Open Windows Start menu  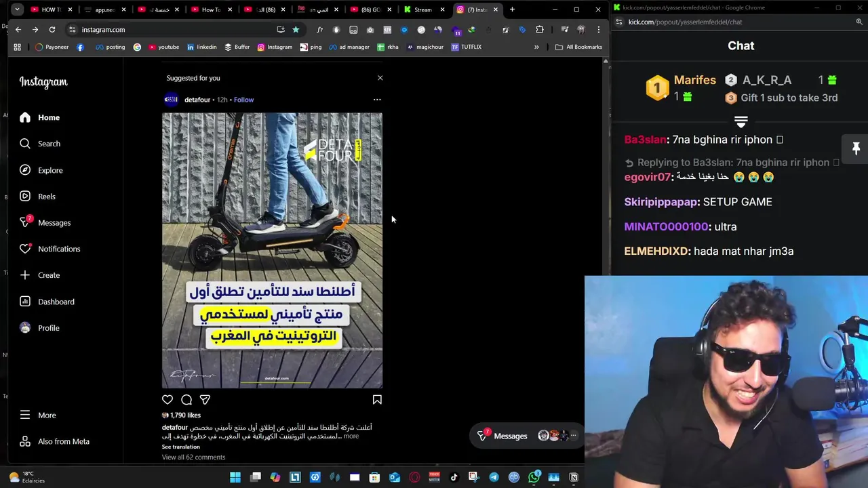(235, 477)
